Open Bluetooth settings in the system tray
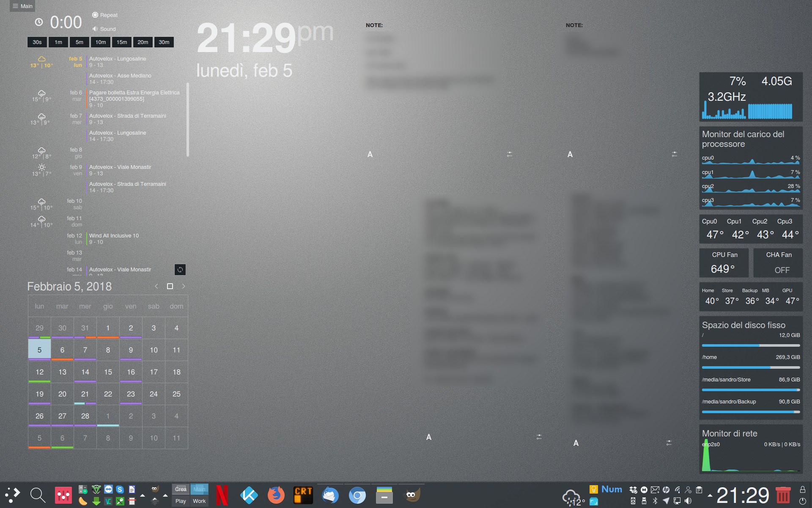Image resolution: width=812 pixels, height=508 pixels. coord(655,501)
